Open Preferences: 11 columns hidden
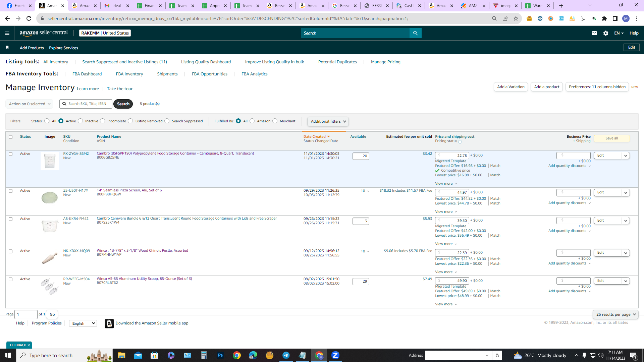644x362 pixels. point(597,87)
